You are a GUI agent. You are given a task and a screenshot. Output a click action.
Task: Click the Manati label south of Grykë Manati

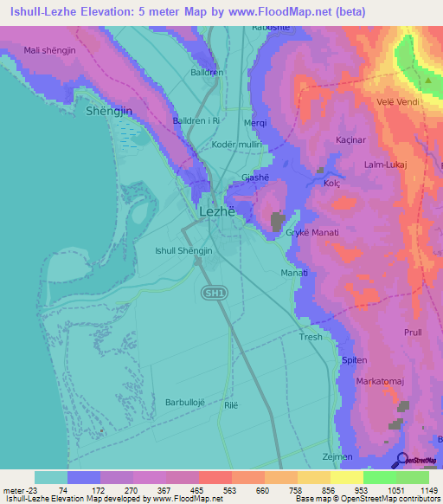pyautogui.click(x=294, y=273)
